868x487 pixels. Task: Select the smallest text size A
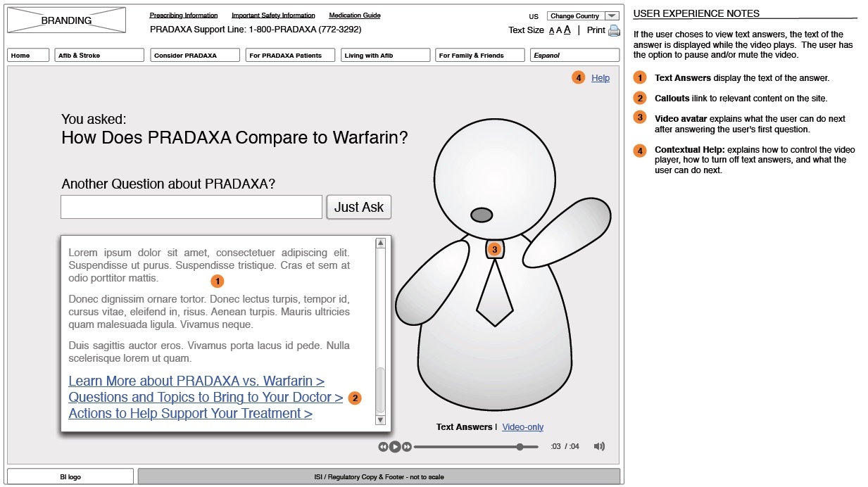click(x=552, y=31)
